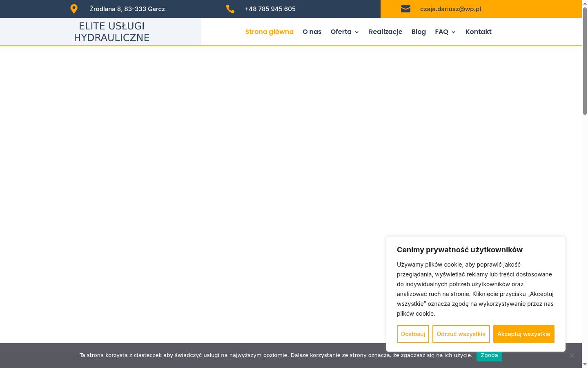Click the heading Cenimy prywatność użytkowników
This screenshot has height=368, width=588.
pos(460,250)
